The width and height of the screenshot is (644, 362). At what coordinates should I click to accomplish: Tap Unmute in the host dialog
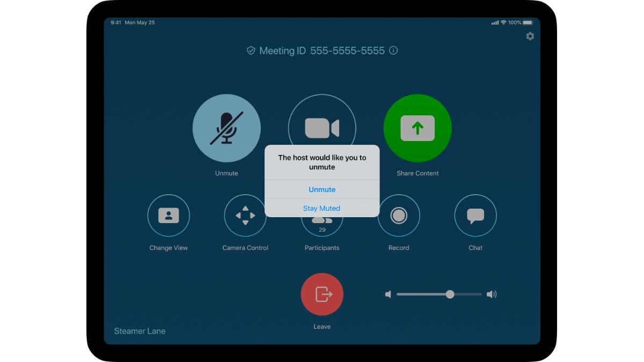322,189
